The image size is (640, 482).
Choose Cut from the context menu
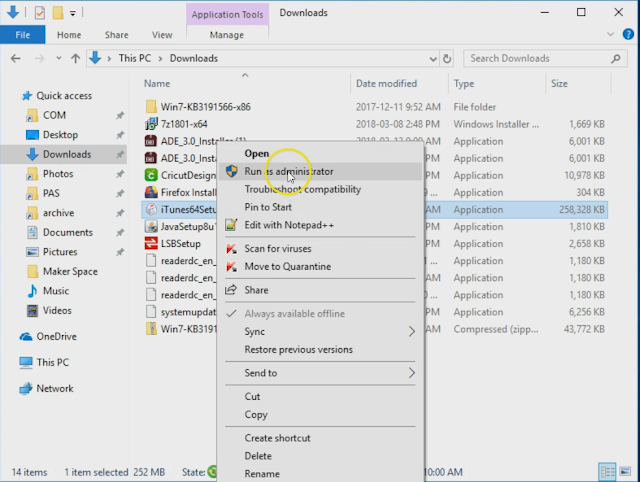(x=252, y=397)
